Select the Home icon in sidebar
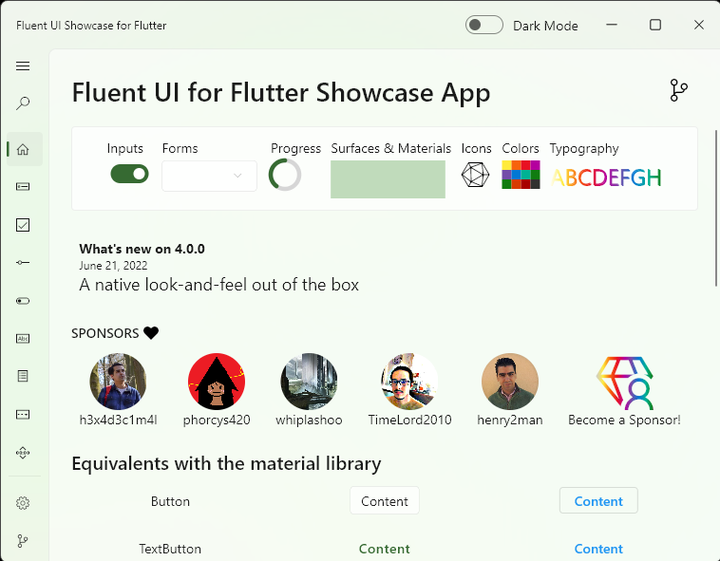Image resolution: width=720 pixels, height=561 pixels. coord(22,149)
